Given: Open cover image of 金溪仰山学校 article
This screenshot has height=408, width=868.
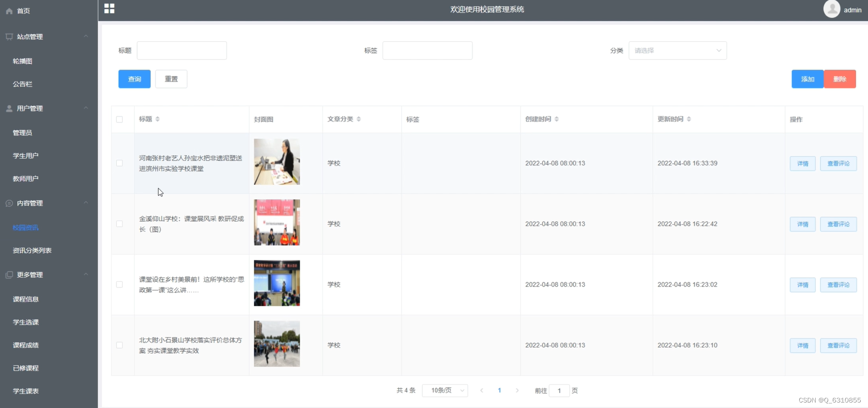Looking at the screenshot, I should pyautogui.click(x=277, y=222).
